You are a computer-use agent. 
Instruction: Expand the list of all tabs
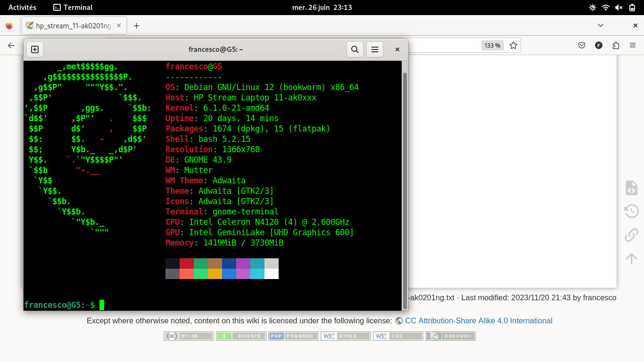click(600, 25)
